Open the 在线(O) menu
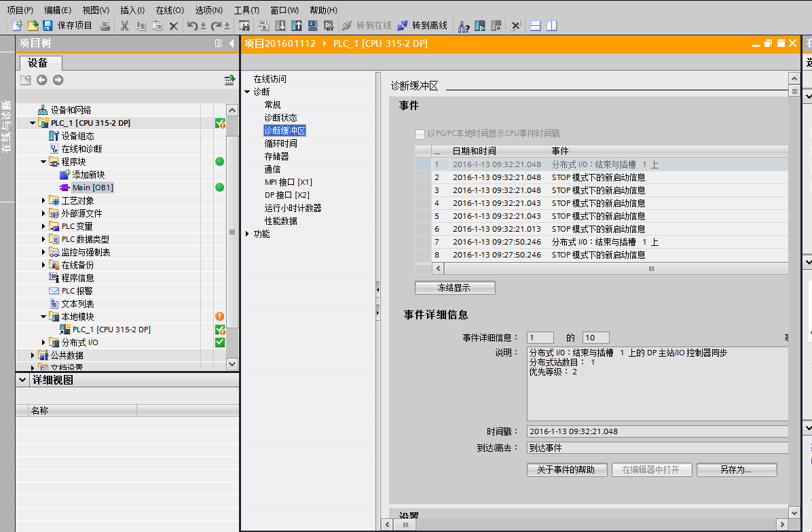The width and height of the screenshot is (812, 532). coord(170,10)
